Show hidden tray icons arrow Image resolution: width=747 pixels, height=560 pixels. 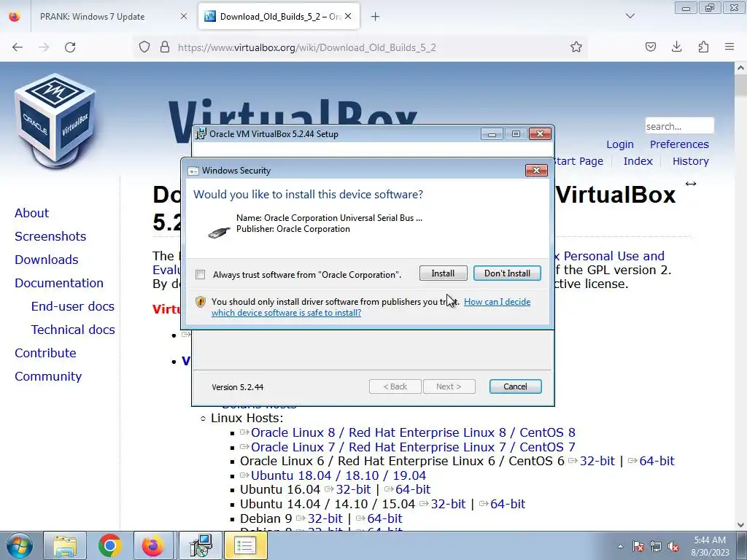(x=620, y=546)
